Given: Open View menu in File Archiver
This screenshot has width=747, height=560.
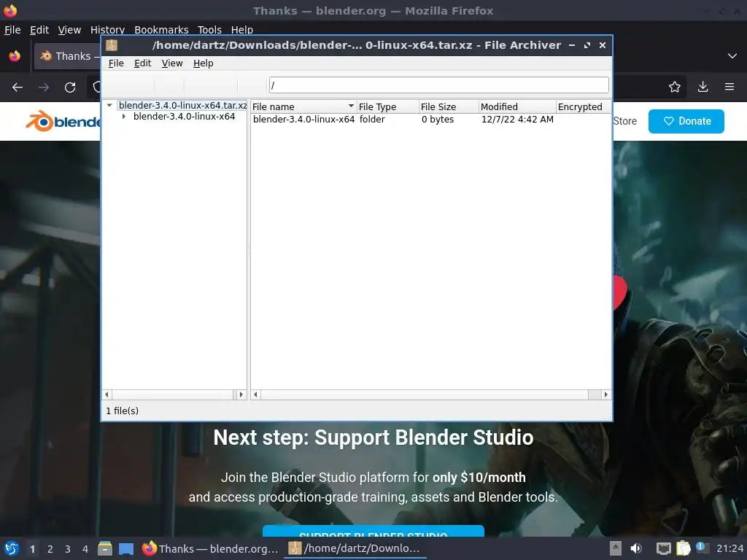Looking at the screenshot, I should [172, 63].
